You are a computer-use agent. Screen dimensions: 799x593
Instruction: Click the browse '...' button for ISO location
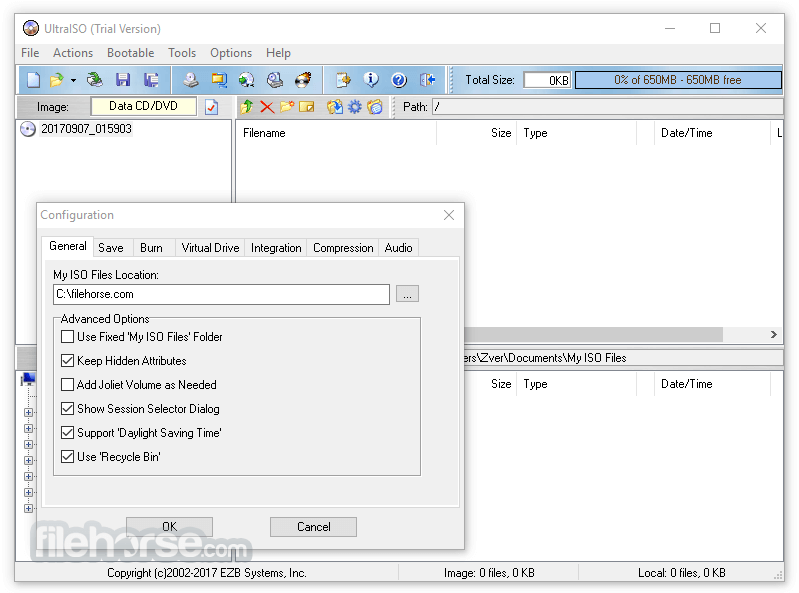click(x=407, y=294)
